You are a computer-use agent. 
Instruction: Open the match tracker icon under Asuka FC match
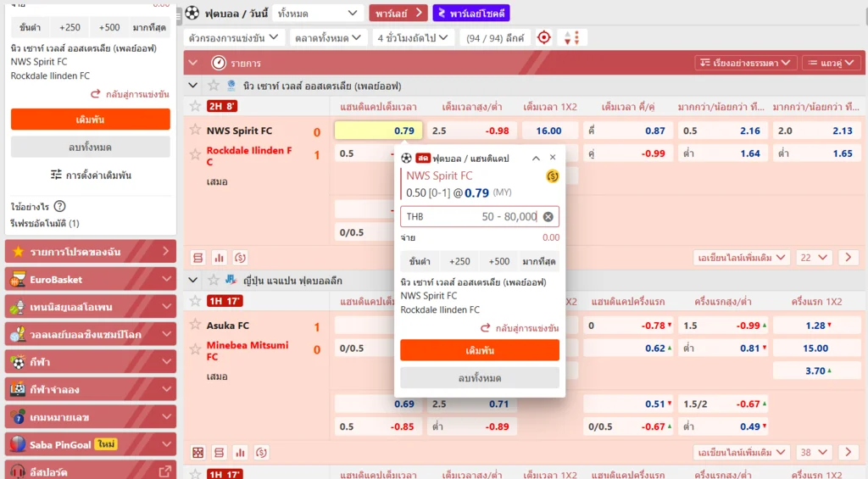(198, 453)
